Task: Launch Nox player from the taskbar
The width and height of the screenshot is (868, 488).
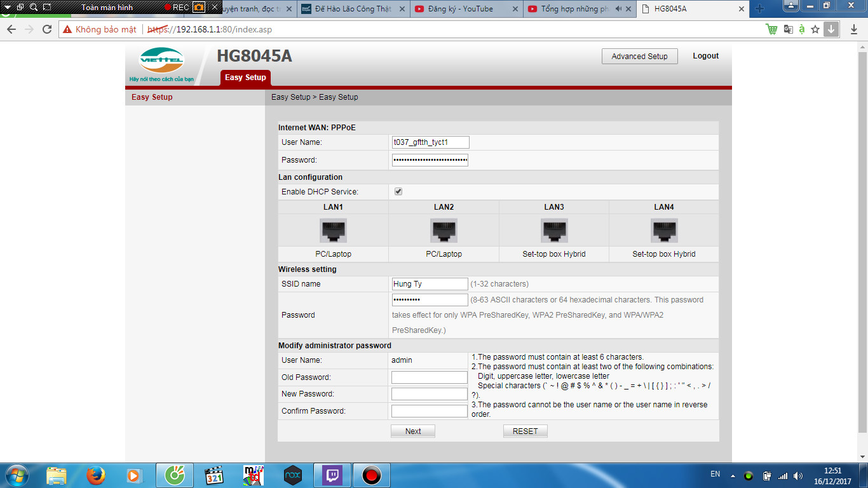Action: point(292,475)
